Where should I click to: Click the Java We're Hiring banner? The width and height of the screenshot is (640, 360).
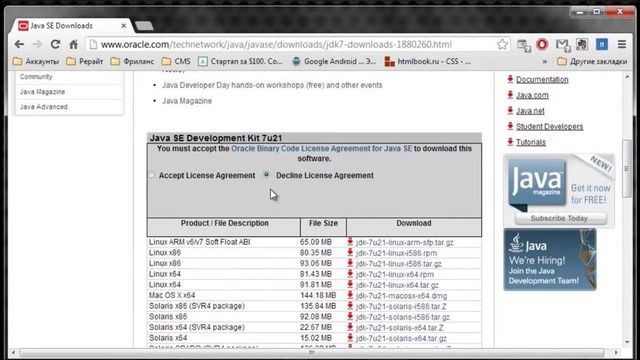[550, 260]
